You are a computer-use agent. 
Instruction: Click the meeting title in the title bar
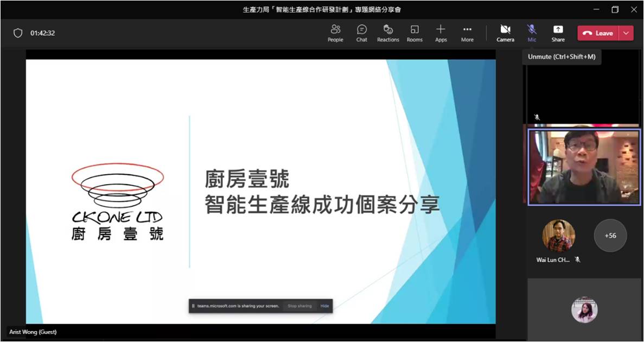click(x=322, y=9)
